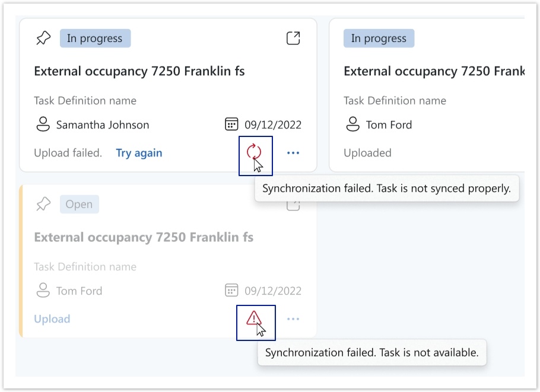Open more options on the Upload failed card
Viewport: 540px width, 392px height.
click(x=293, y=153)
